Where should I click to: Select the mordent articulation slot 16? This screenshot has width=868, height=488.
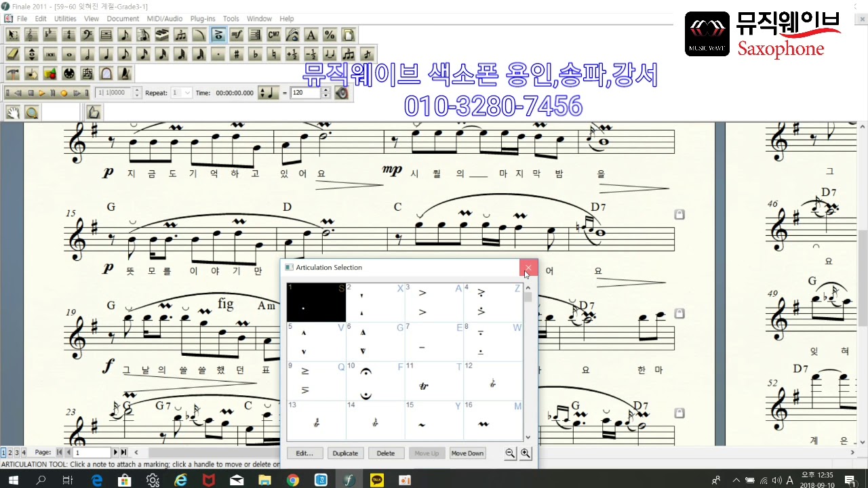[x=493, y=420]
